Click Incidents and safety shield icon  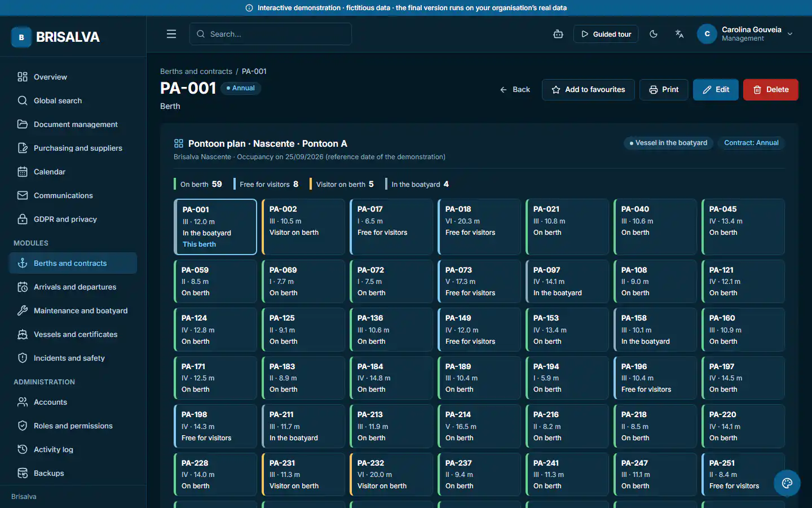point(23,358)
